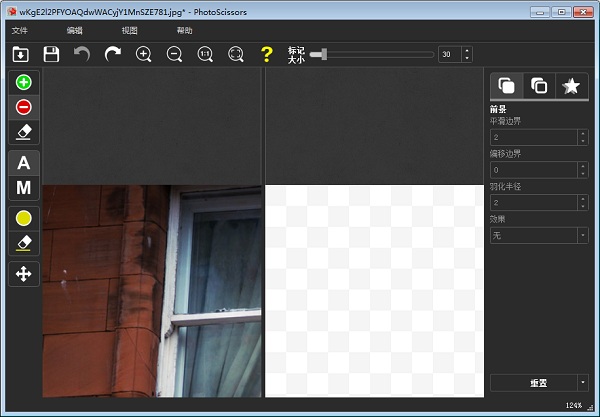This screenshot has height=417, width=600.
Task: Open the 效果 dropdown
Action: click(x=539, y=235)
